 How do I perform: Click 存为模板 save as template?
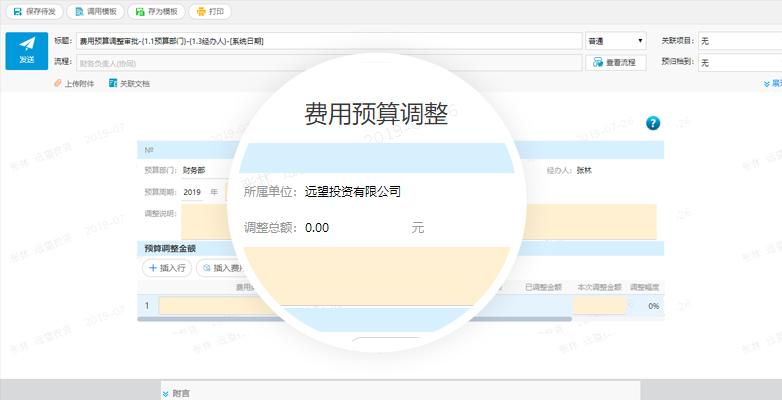(155, 12)
